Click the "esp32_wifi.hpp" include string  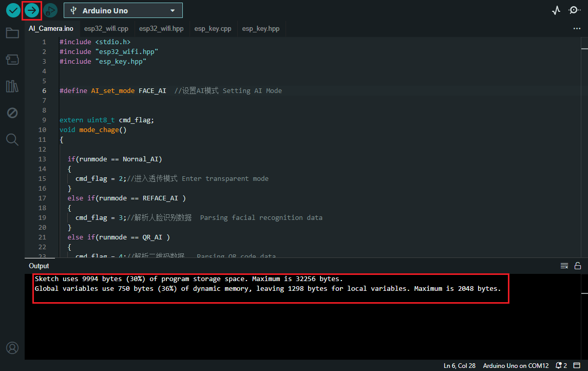[x=127, y=52]
